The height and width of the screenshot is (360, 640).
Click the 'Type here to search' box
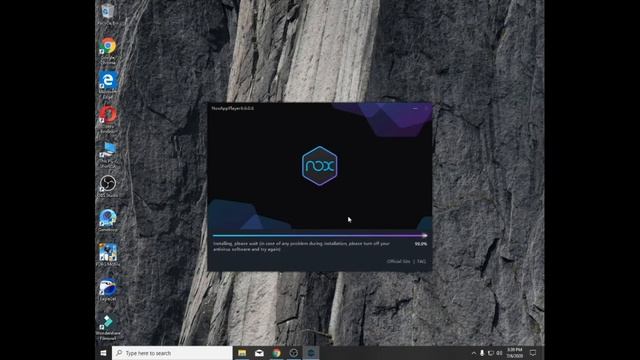172,353
